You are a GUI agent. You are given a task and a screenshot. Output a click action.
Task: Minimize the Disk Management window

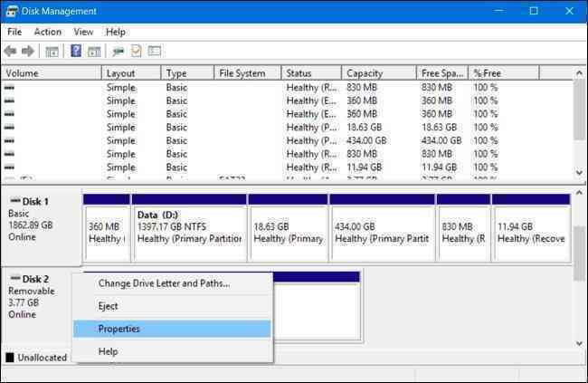498,11
